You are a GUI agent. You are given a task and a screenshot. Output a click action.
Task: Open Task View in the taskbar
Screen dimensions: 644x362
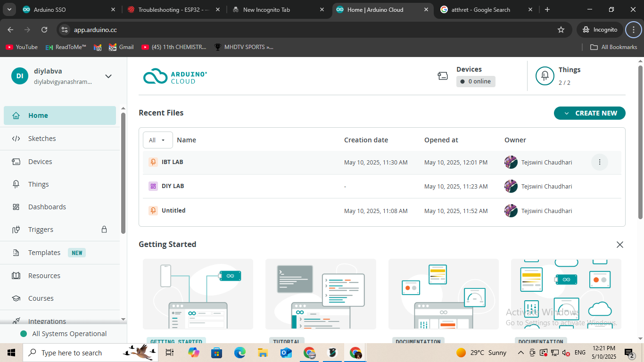pyautogui.click(x=170, y=353)
